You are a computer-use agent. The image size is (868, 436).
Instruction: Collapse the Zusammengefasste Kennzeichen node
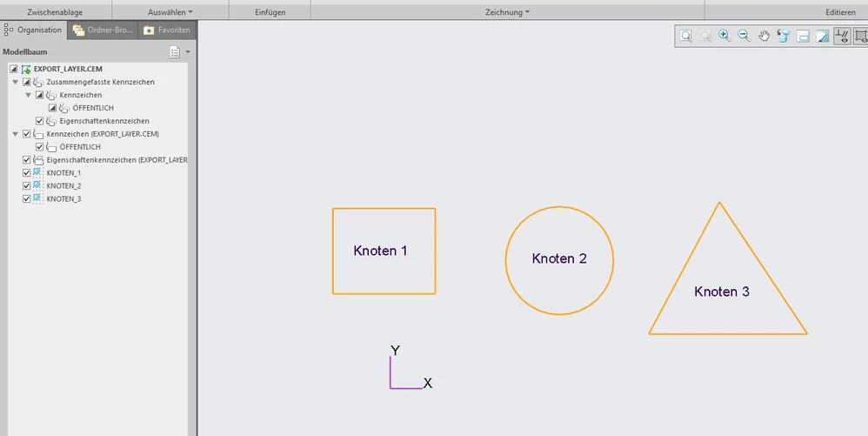pos(16,82)
